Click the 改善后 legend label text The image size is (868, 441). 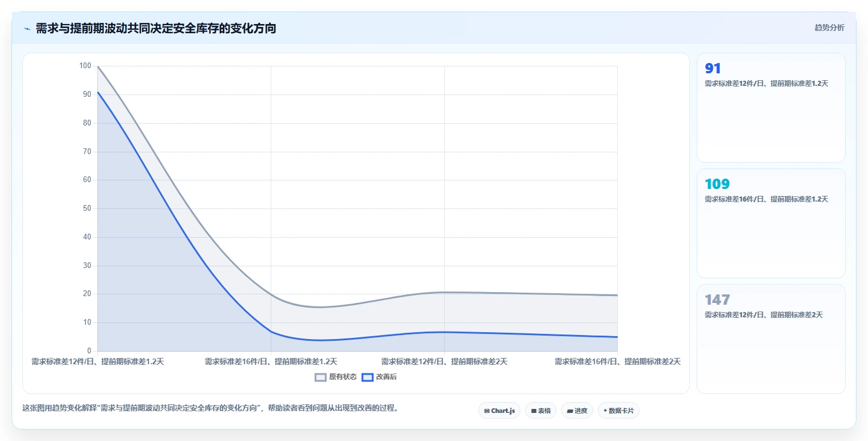pos(386,377)
